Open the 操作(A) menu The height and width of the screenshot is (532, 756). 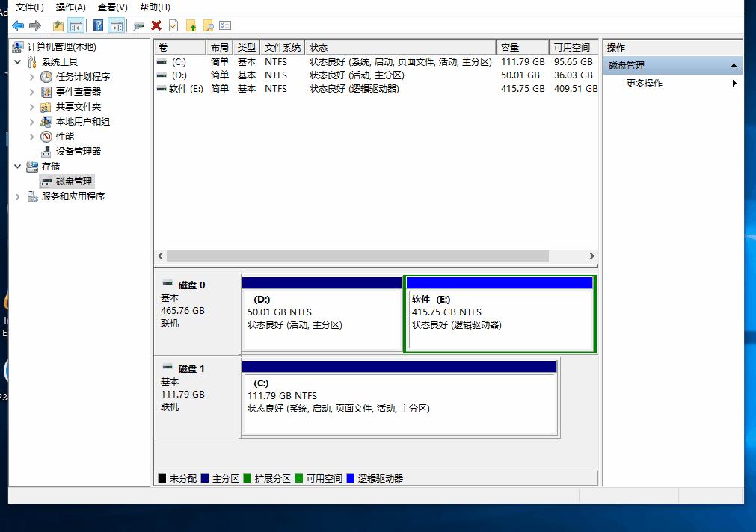(x=71, y=7)
